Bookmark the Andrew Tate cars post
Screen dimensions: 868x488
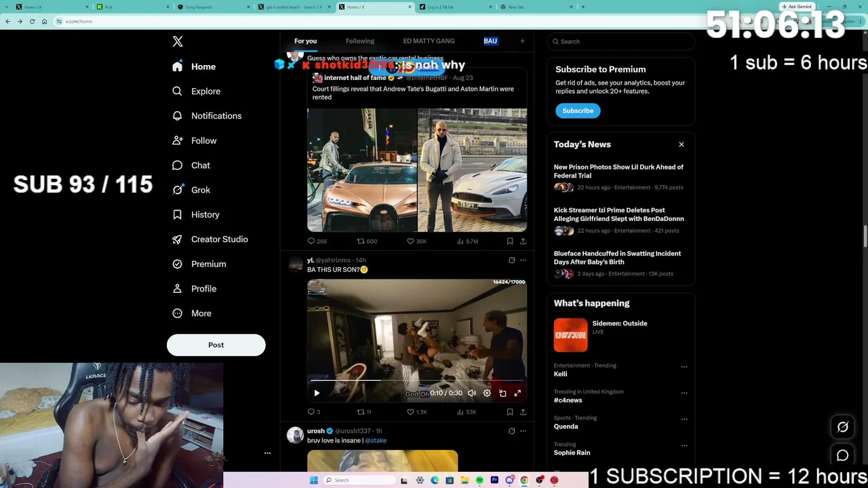pyautogui.click(x=510, y=241)
